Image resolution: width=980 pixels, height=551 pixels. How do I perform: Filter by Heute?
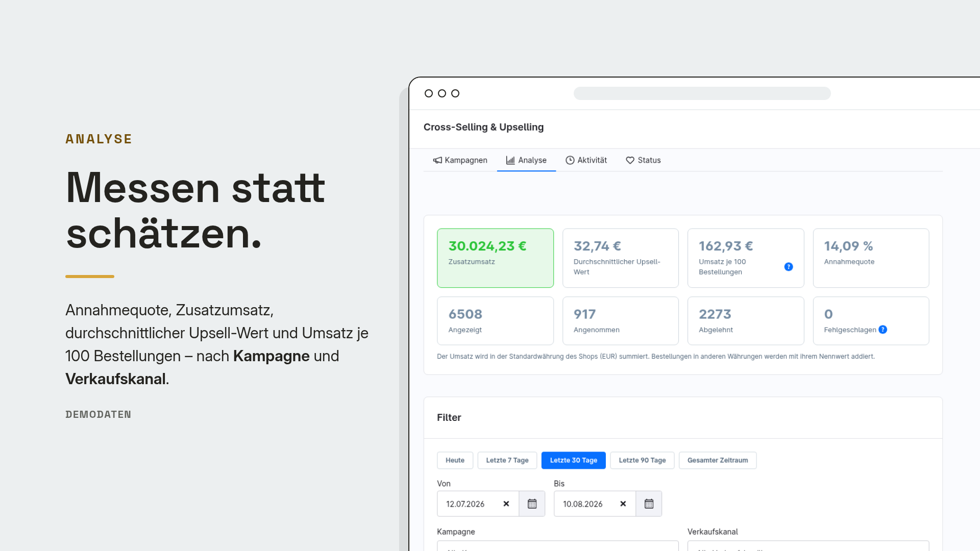coord(455,460)
